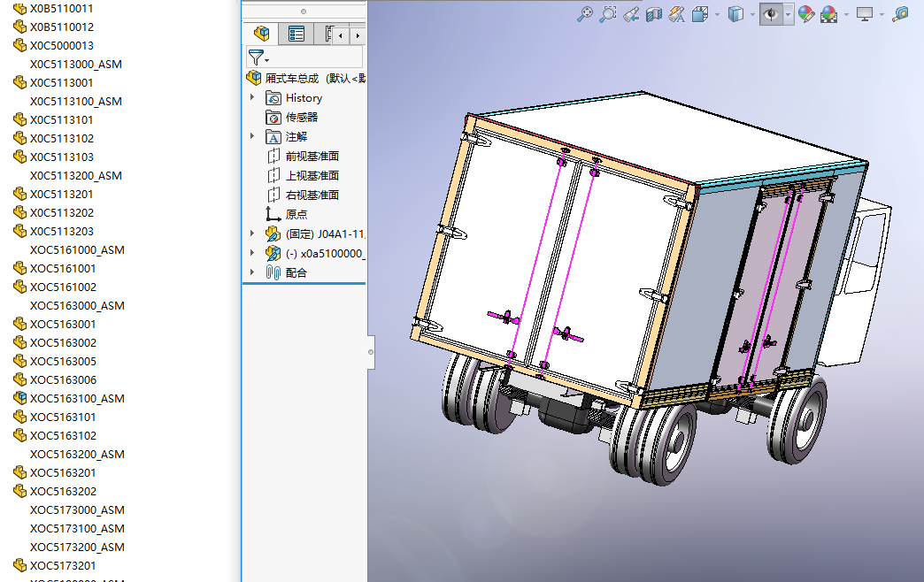Switch to the FeatureManager design tree tab
The image size is (924, 582).
pos(261,34)
